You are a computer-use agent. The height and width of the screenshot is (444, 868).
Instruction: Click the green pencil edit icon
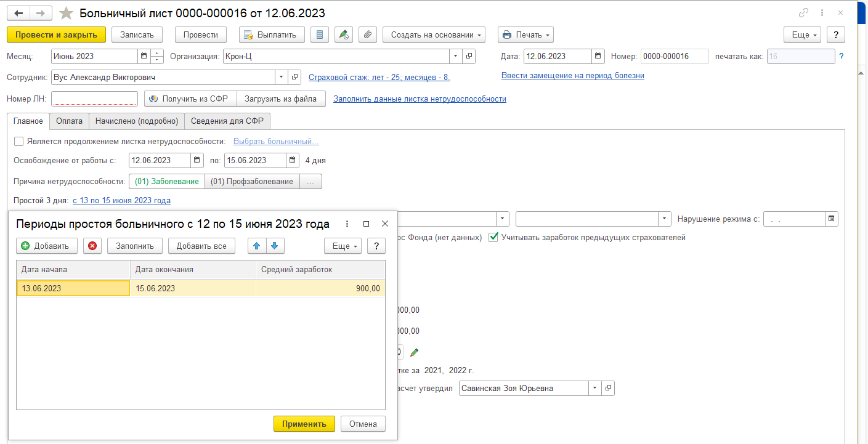pyautogui.click(x=414, y=352)
